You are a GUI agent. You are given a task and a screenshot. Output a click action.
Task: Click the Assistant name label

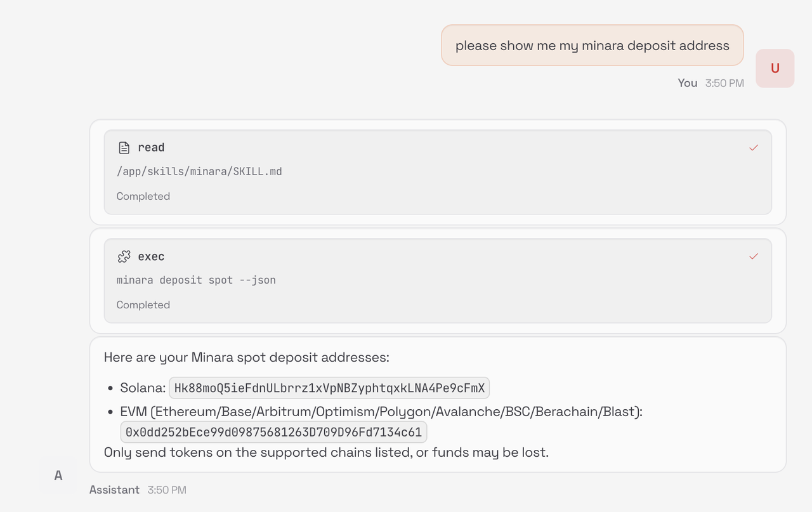[114, 490]
